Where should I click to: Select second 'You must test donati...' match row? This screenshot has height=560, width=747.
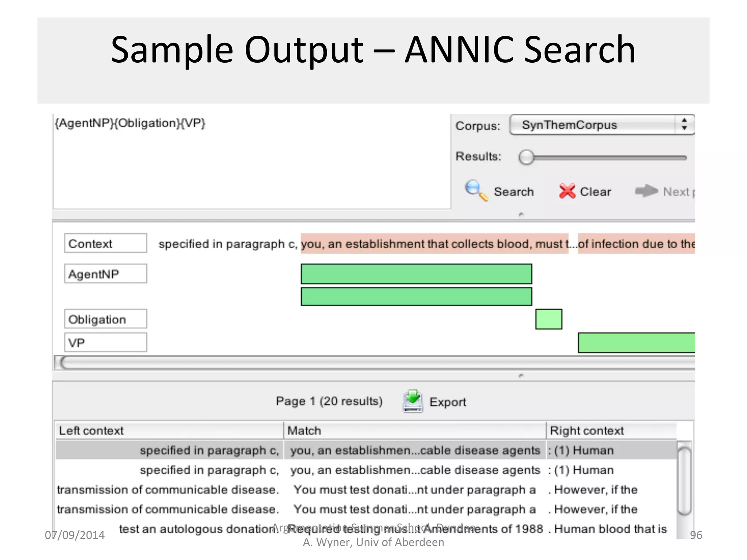415,509
